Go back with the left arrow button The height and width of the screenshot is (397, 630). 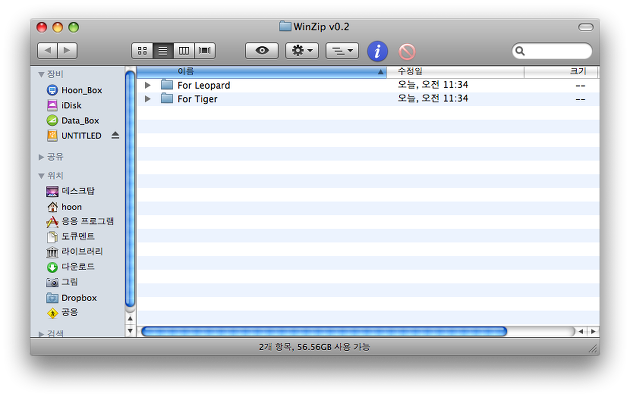(47, 51)
